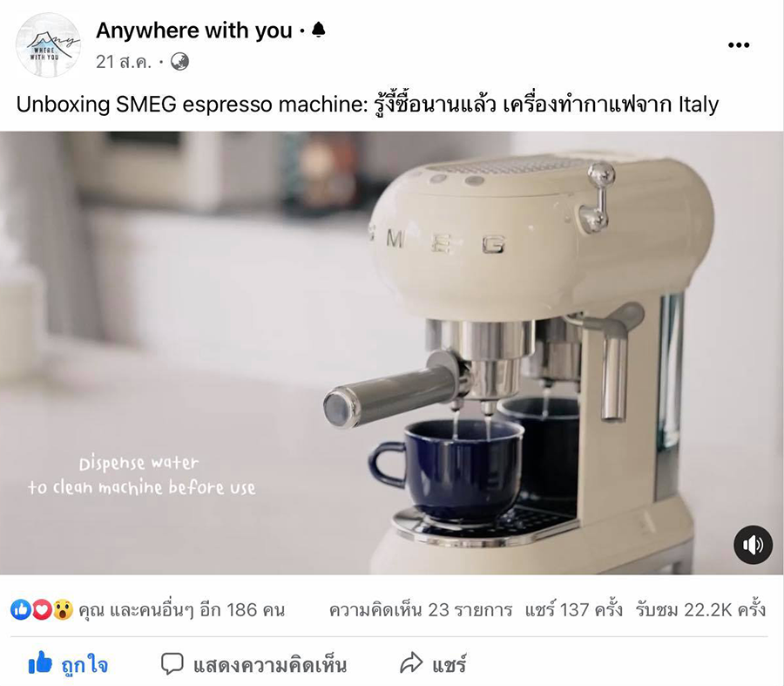Image resolution: width=784 pixels, height=686 pixels.
Task: Click the blue thumbs-up like icon
Action: point(21,610)
